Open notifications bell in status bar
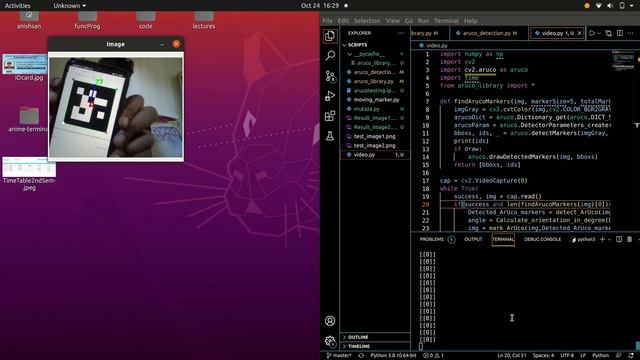 (x=631, y=356)
